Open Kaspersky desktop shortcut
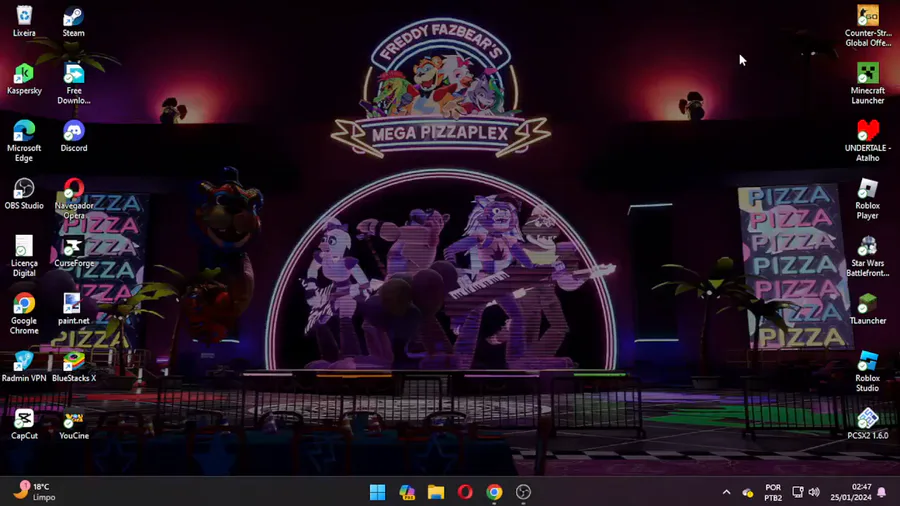 [x=24, y=79]
